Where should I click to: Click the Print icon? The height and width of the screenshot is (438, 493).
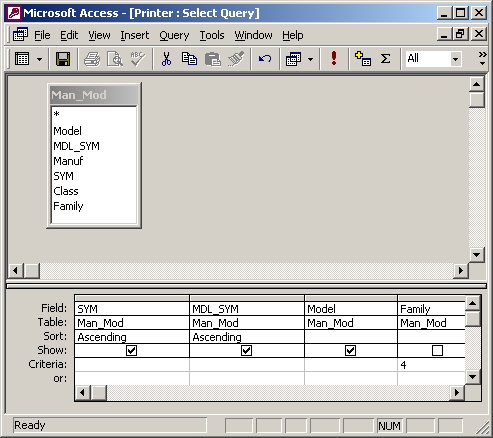[x=91, y=59]
